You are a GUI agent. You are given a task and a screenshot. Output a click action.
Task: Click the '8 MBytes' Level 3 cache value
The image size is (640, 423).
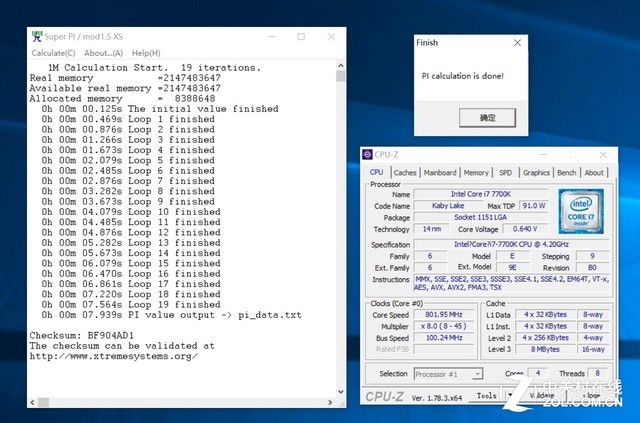click(x=545, y=350)
